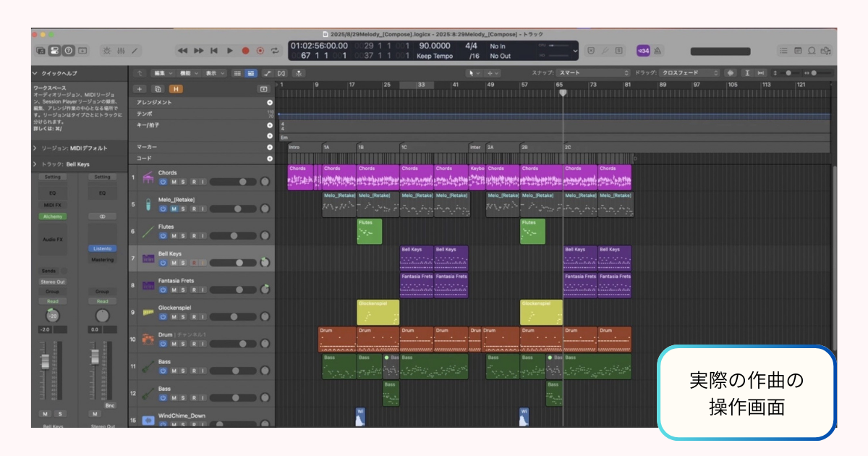Open the Mixer from the control bar
The image size is (868, 456).
coord(121,51)
